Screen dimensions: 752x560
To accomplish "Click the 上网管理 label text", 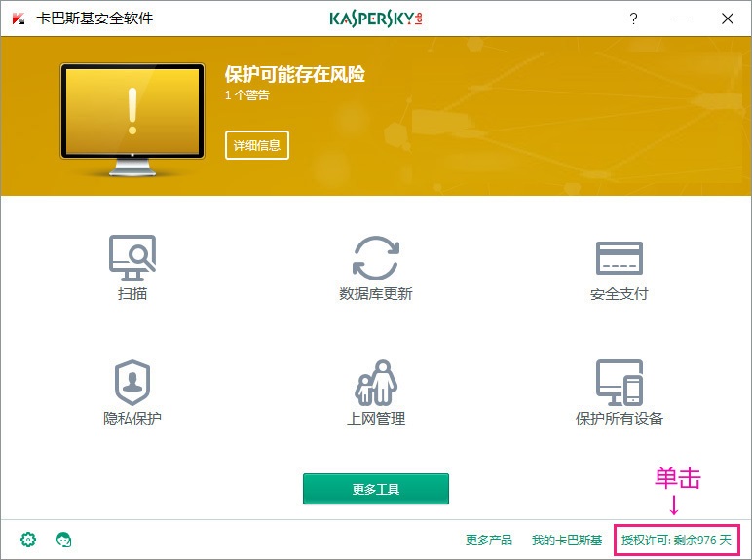I will [x=376, y=418].
